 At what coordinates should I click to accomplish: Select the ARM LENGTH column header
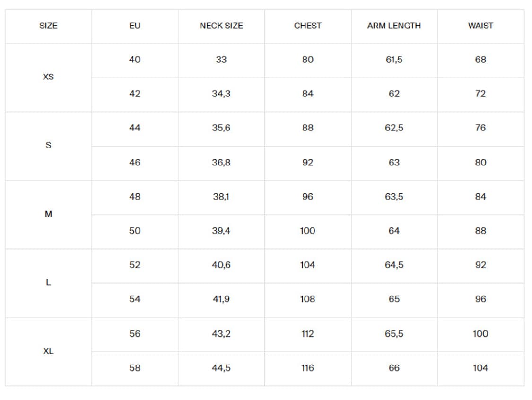click(x=394, y=26)
